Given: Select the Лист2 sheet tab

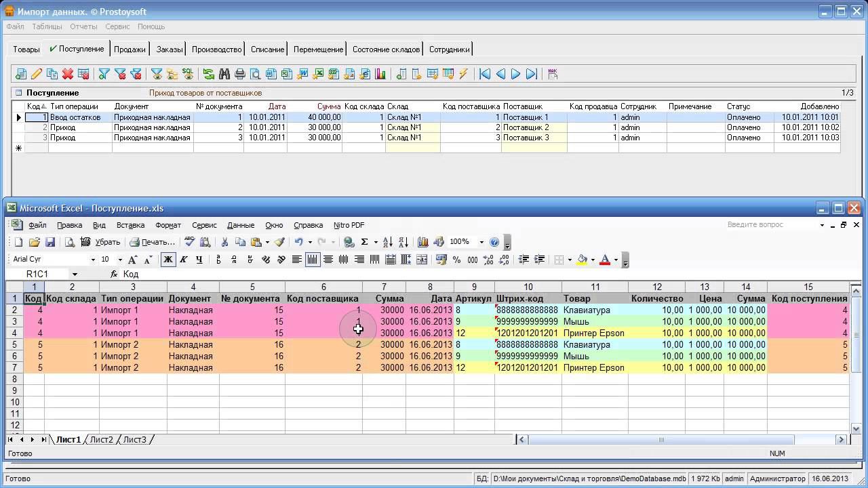Looking at the screenshot, I should pos(102,439).
